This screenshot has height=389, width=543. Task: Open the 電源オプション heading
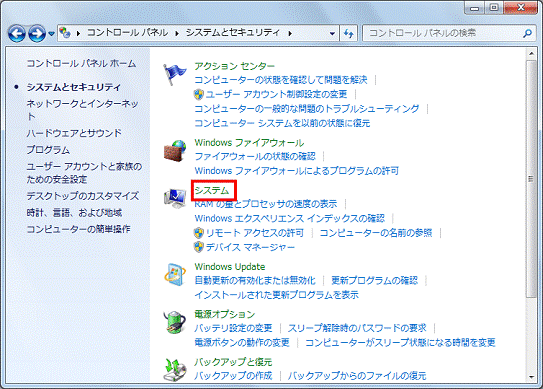tap(224, 314)
